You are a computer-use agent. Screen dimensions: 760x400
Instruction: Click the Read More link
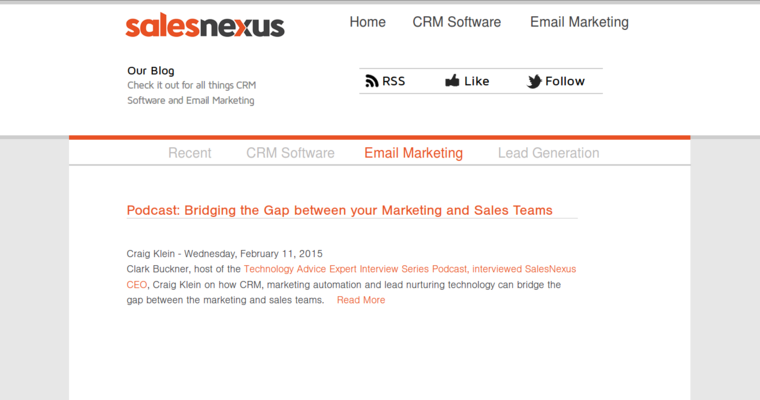360,300
